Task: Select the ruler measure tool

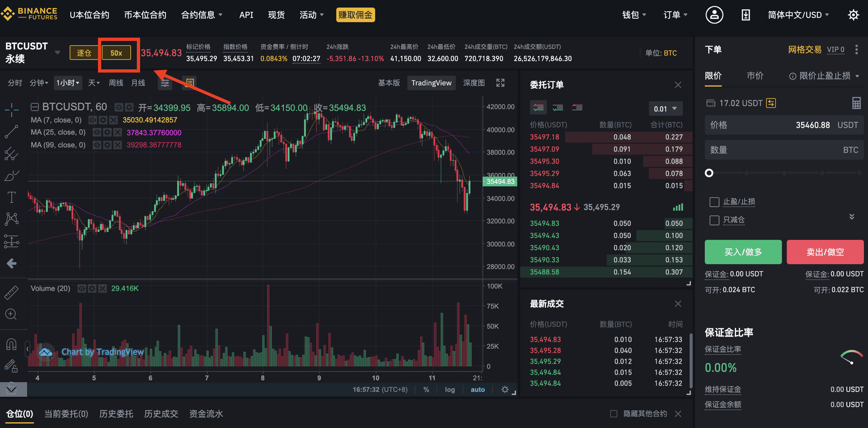Action: click(12, 292)
